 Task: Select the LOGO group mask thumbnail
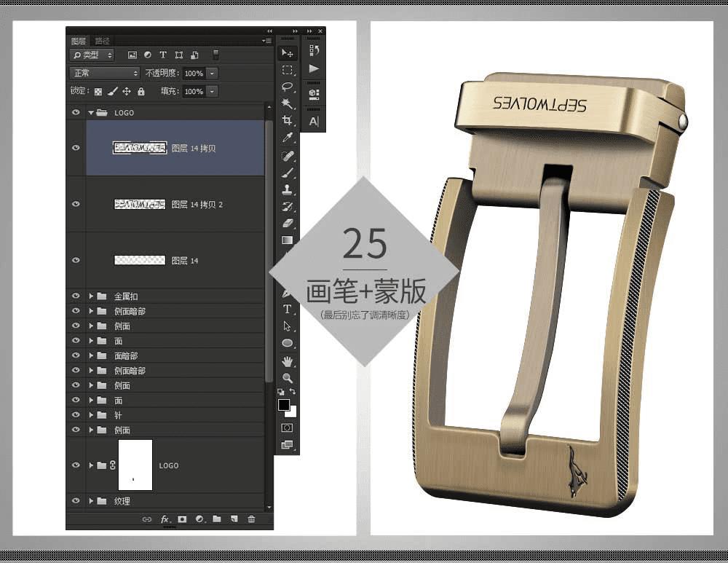(x=135, y=465)
